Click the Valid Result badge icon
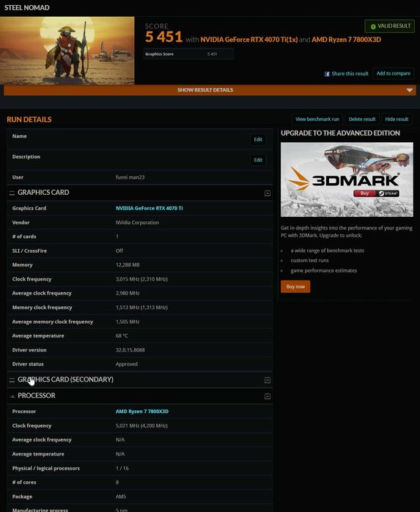The image size is (420, 512). [373, 26]
